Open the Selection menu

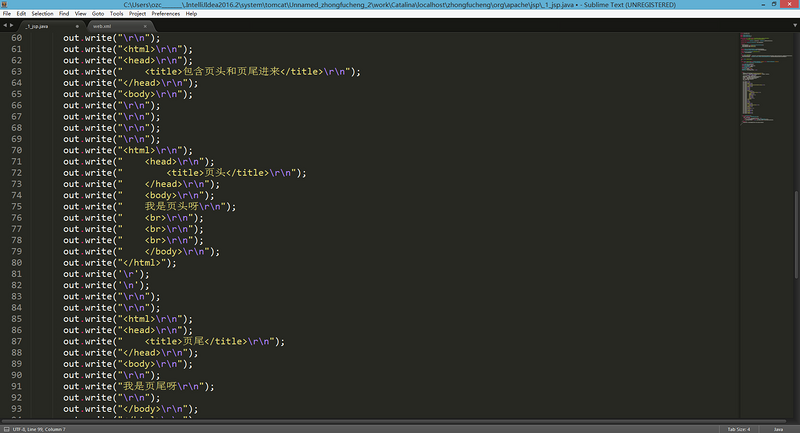[42, 14]
